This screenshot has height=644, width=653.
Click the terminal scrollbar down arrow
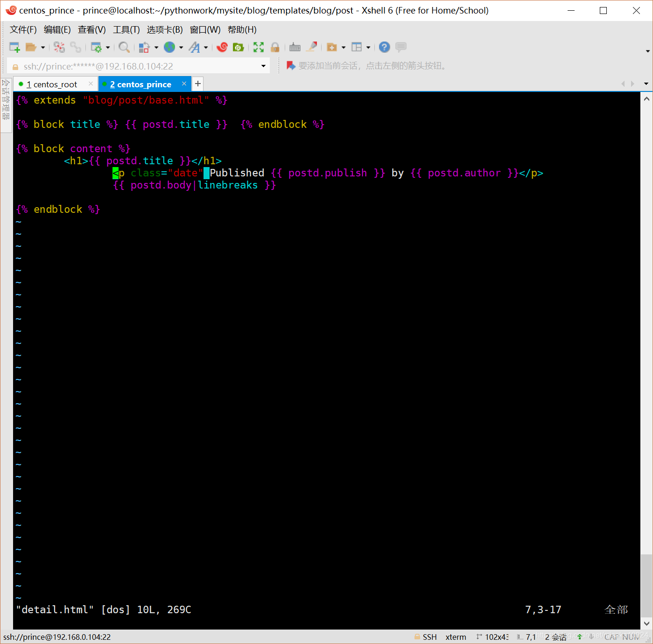(646, 623)
